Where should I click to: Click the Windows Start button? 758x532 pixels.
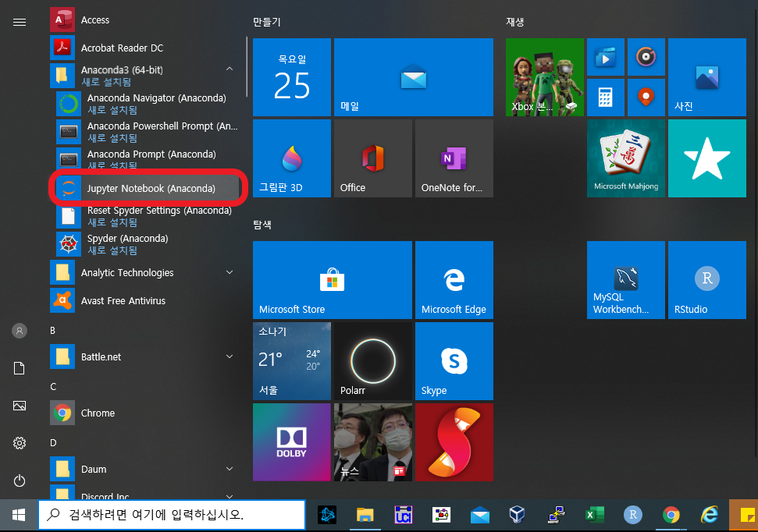[x=19, y=515]
